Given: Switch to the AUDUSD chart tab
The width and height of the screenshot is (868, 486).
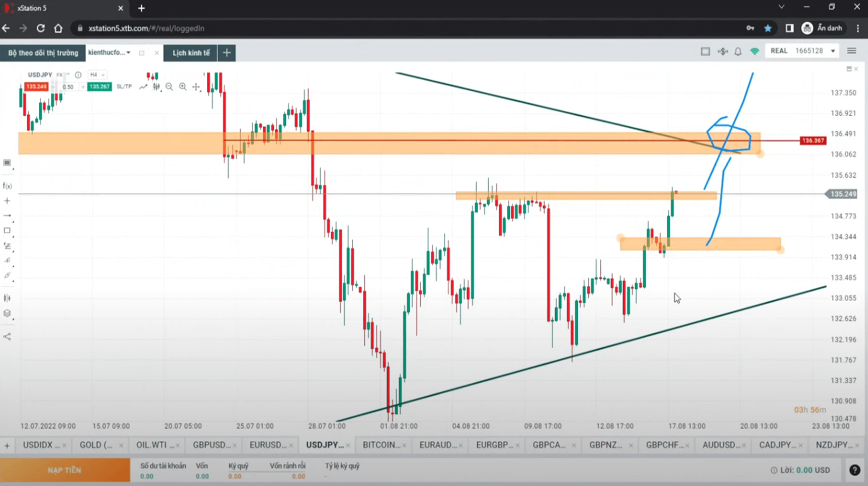Looking at the screenshot, I should (721, 445).
